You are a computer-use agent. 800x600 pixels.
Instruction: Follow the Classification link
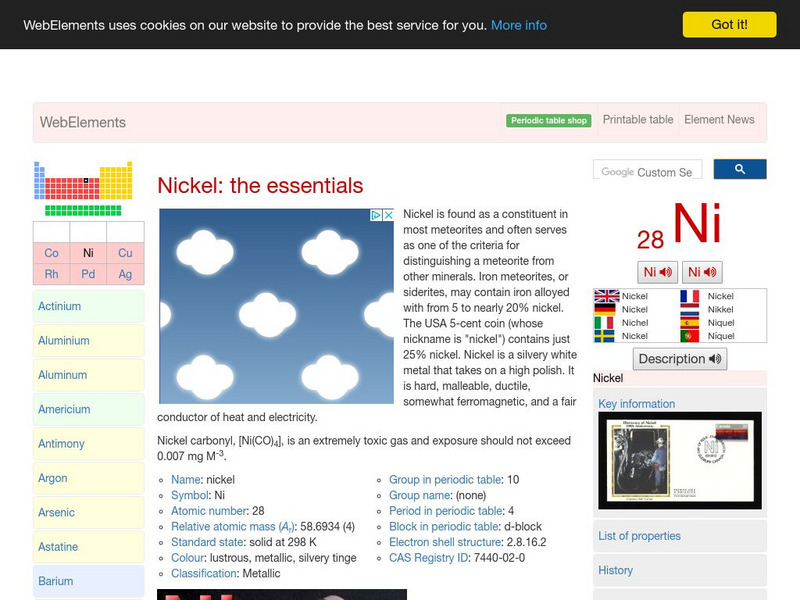click(204, 573)
